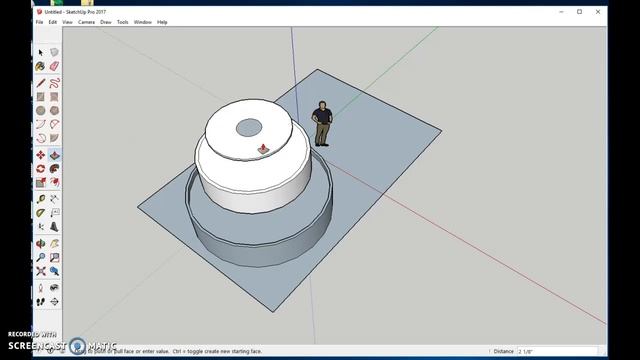The height and width of the screenshot is (360, 640).
Task: Pick the 3 Point Arc tool
Action: click(40, 138)
